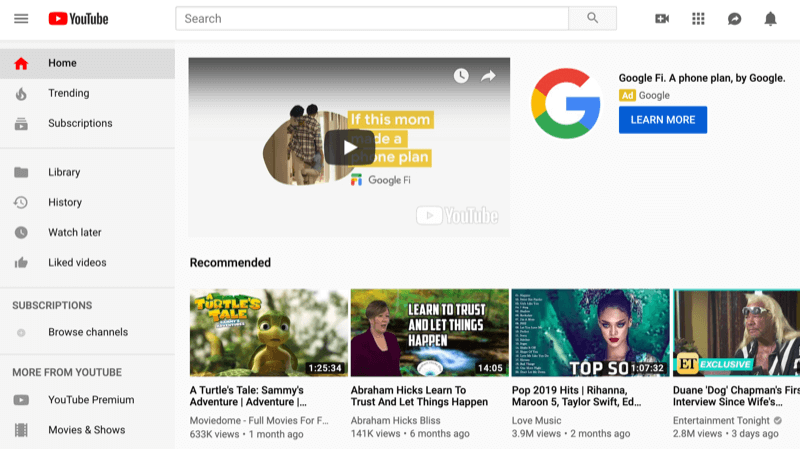Click 'Google Fi. A phone plan, by Google.' title
800x449 pixels.
(x=702, y=78)
